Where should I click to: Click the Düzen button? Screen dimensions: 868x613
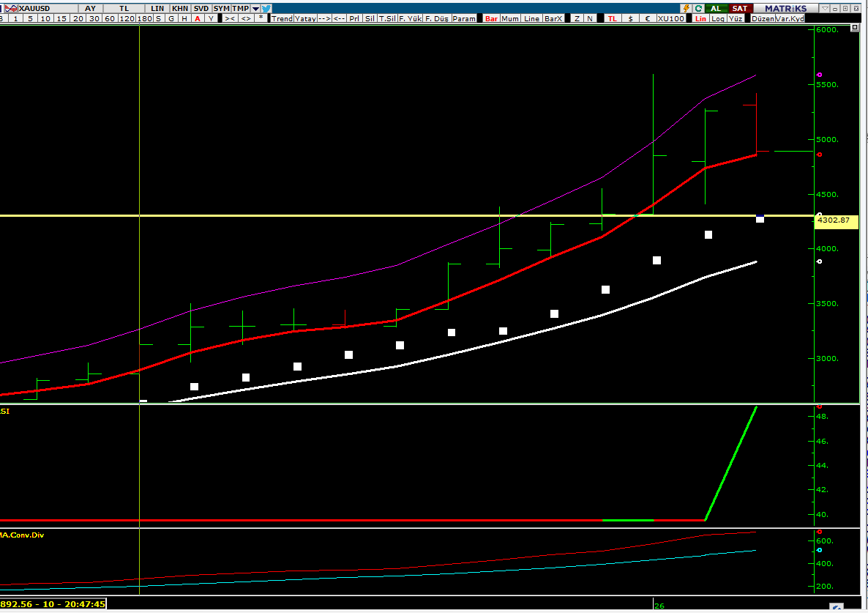pos(763,18)
